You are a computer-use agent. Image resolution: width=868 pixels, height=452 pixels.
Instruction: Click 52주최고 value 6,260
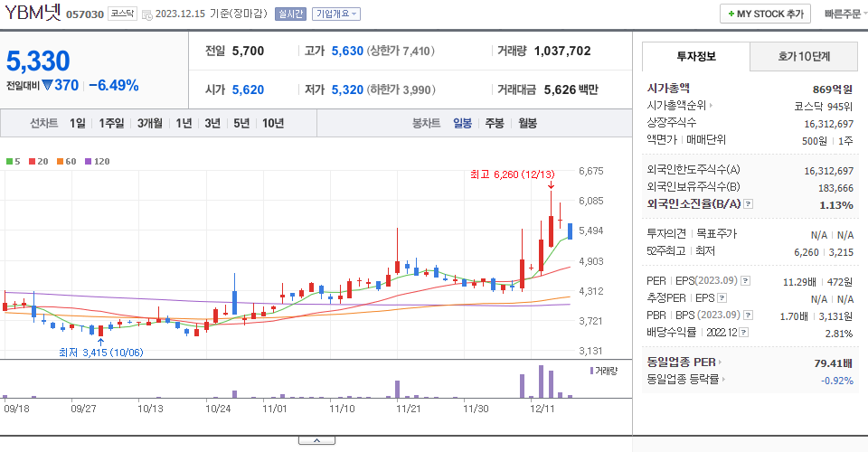[x=806, y=252]
